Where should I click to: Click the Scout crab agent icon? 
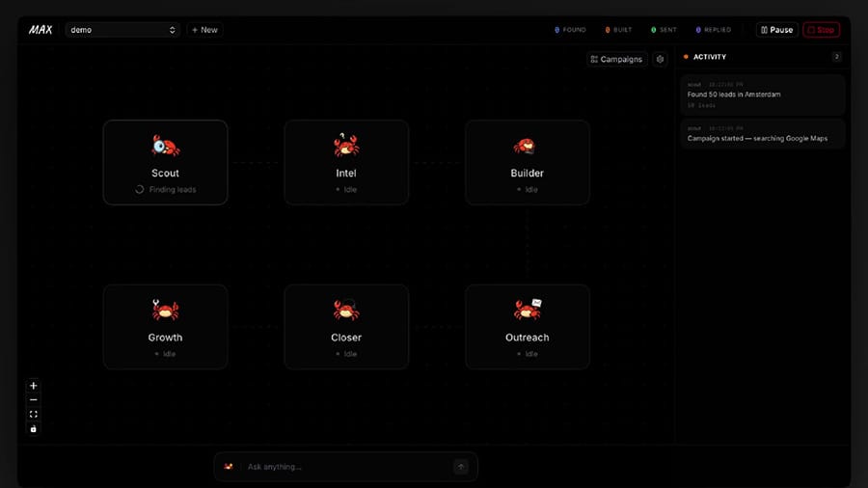(165, 146)
